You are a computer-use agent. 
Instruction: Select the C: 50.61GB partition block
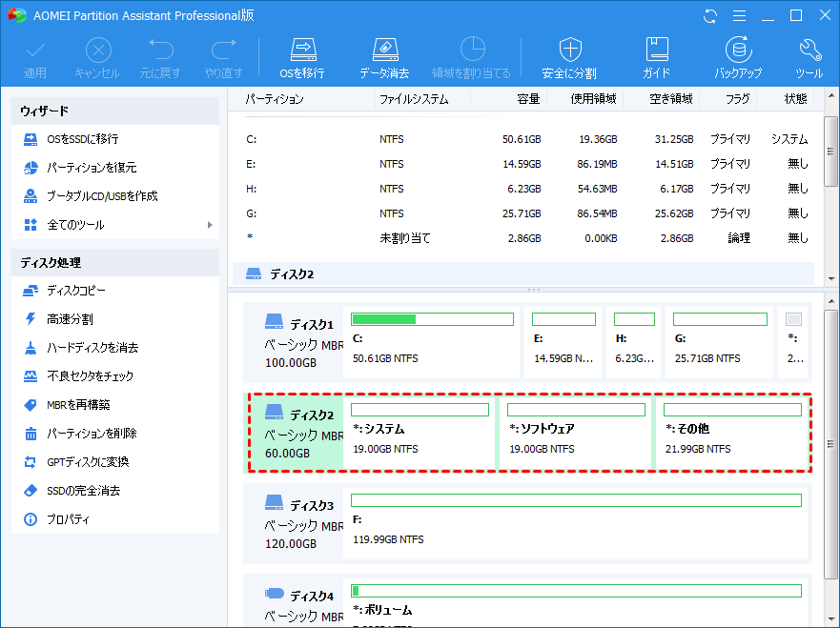(x=432, y=343)
